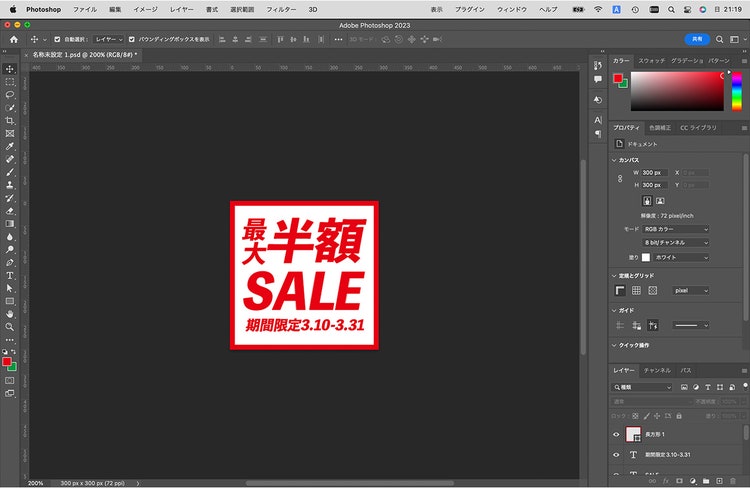
Task: Select the Lasso tool
Action: (x=10, y=95)
